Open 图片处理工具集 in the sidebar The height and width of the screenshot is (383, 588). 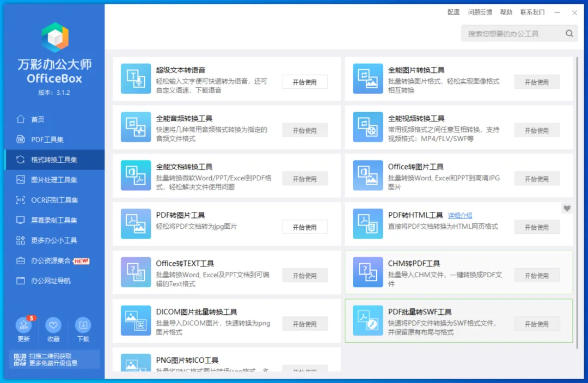[54, 180]
